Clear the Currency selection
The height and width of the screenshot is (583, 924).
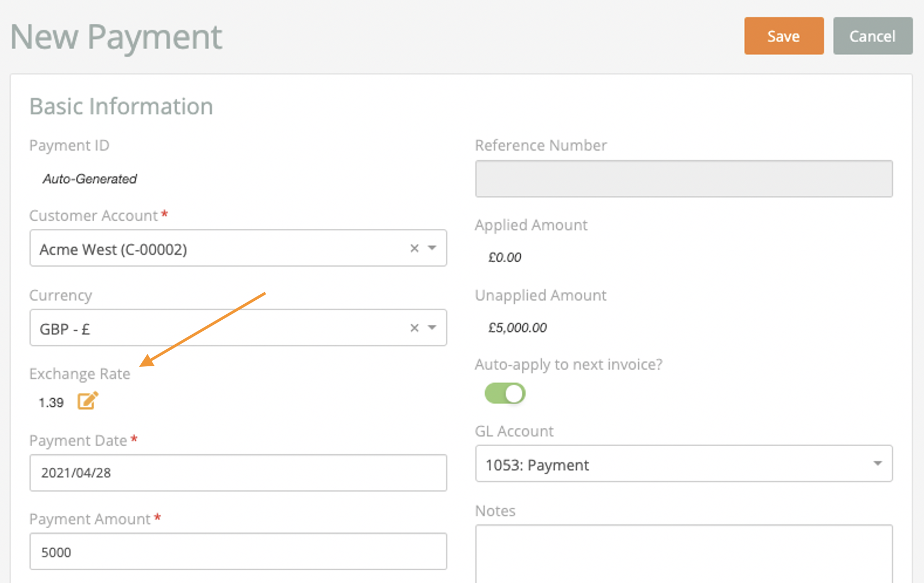coord(414,328)
